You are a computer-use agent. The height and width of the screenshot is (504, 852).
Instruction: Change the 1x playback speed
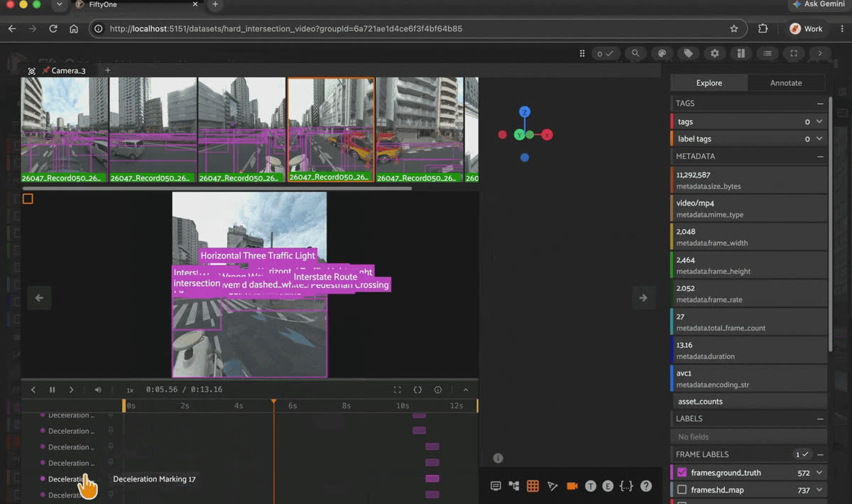click(130, 390)
